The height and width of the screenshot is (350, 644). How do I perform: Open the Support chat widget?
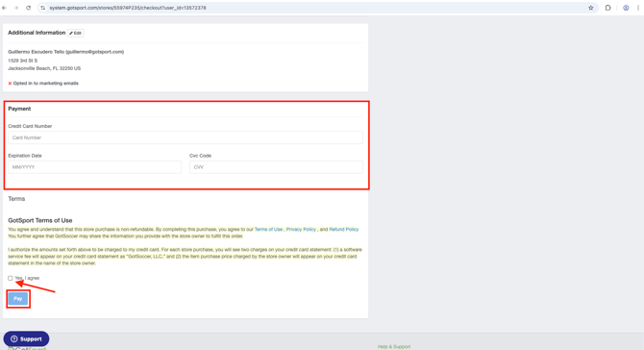(26, 338)
